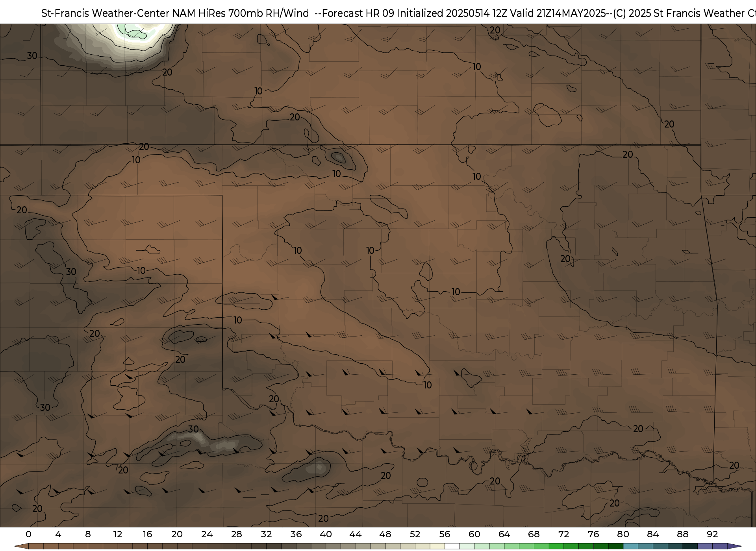The height and width of the screenshot is (551, 756).
Task: Click the colorbar label '68'
Action: coord(534,534)
